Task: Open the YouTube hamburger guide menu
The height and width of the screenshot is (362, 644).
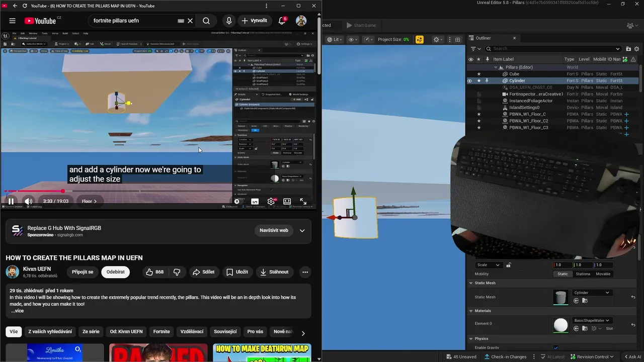Action: [12, 21]
